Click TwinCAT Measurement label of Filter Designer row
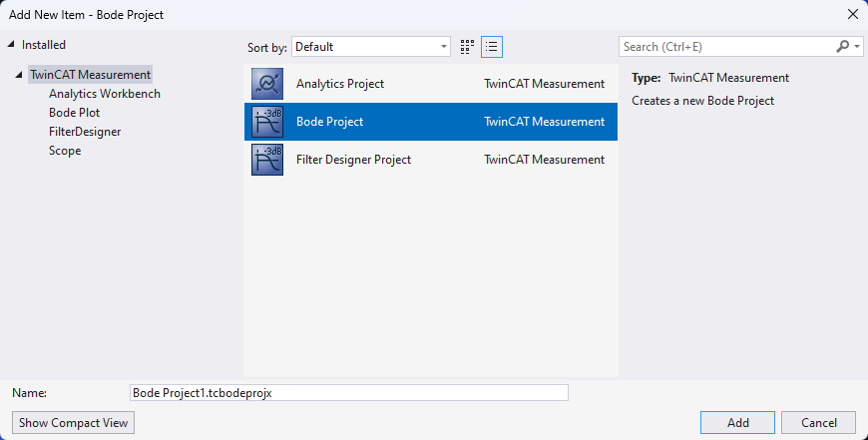The image size is (868, 440). point(544,160)
